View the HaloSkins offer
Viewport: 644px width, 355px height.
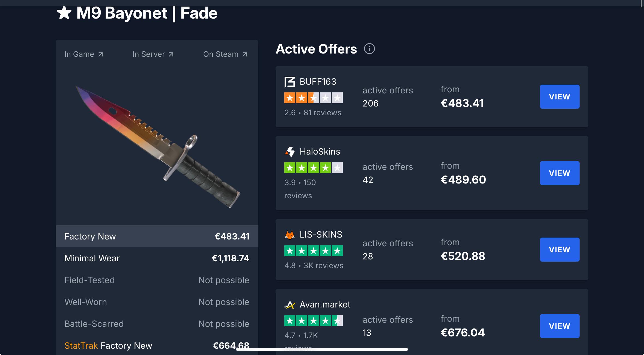[x=559, y=173]
